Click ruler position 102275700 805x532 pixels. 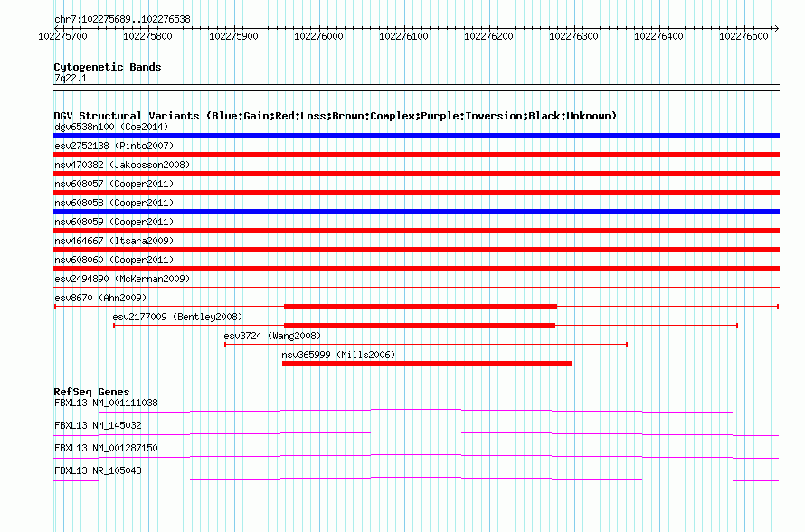(x=63, y=36)
